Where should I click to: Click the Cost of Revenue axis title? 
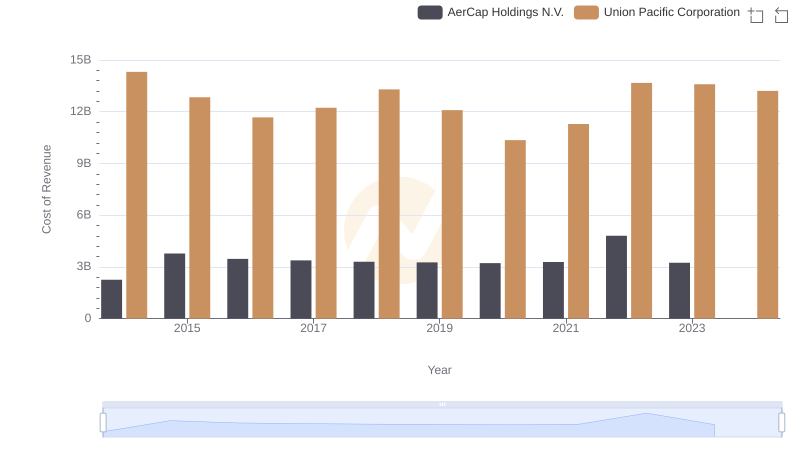point(46,189)
